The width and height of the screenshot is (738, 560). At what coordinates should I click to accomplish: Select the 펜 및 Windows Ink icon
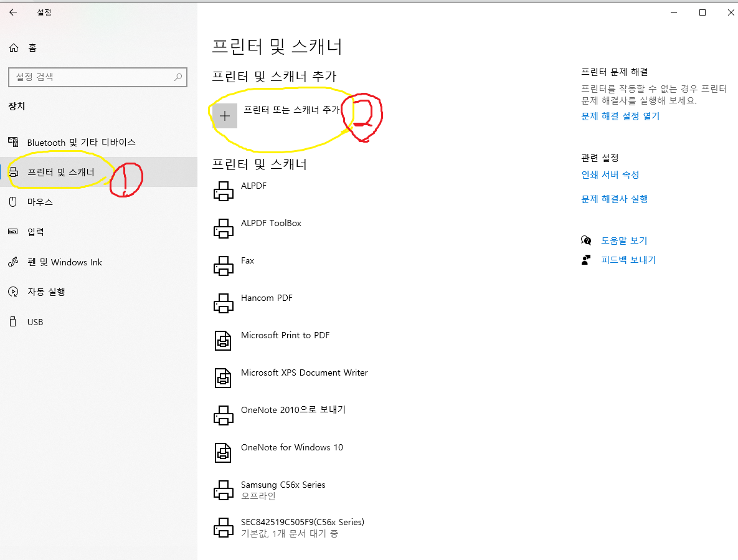tap(14, 262)
